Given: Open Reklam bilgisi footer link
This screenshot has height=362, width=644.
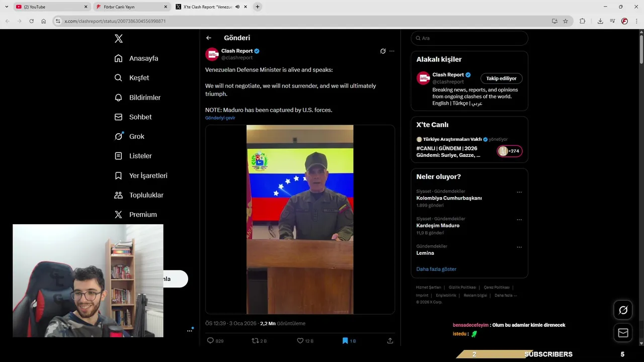Looking at the screenshot, I should pyautogui.click(x=475, y=296).
